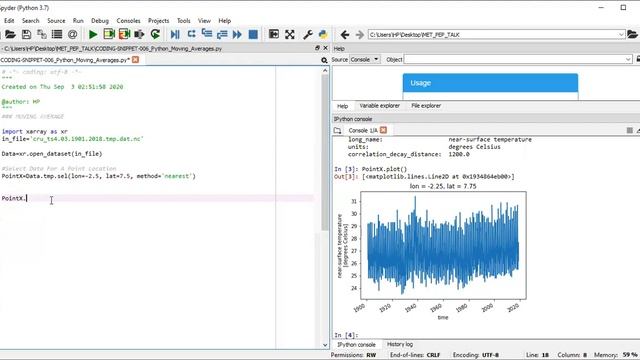Click the debugger step-return icon
640x360 pixels.
tap(222, 34)
